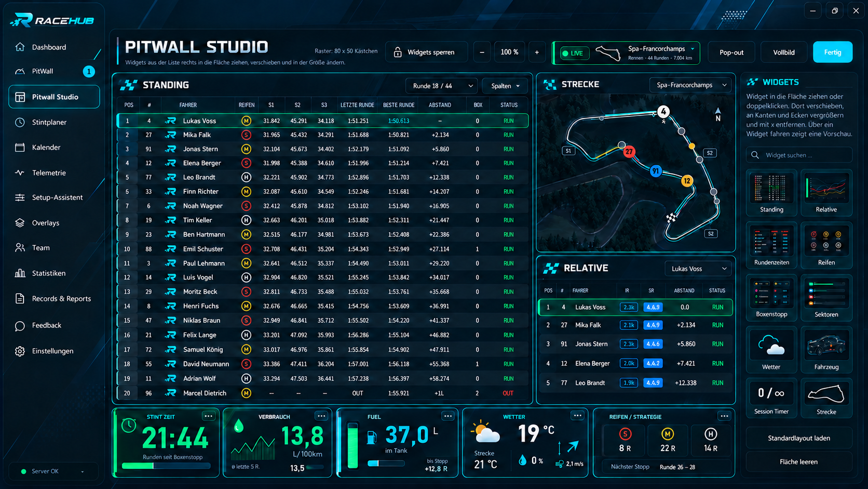Click the Records & Reports document icon
Screen dimensions: 868x489
20,299
